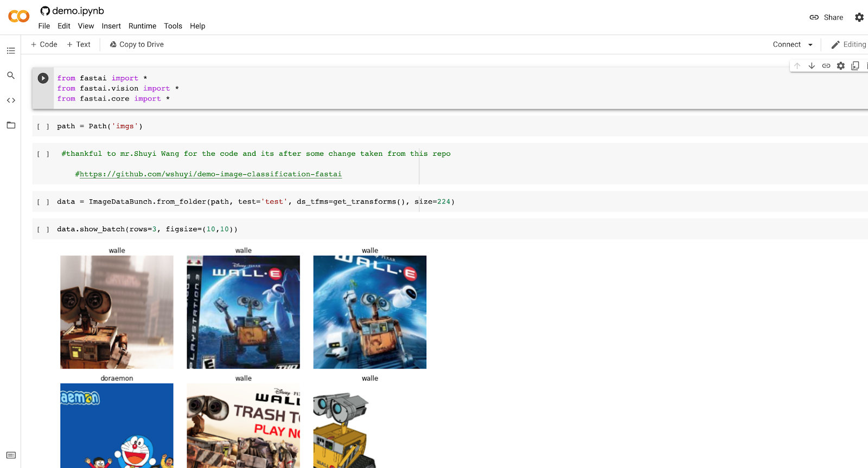Open the File menu
This screenshot has width=868, height=468.
pyautogui.click(x=44, y=26)
